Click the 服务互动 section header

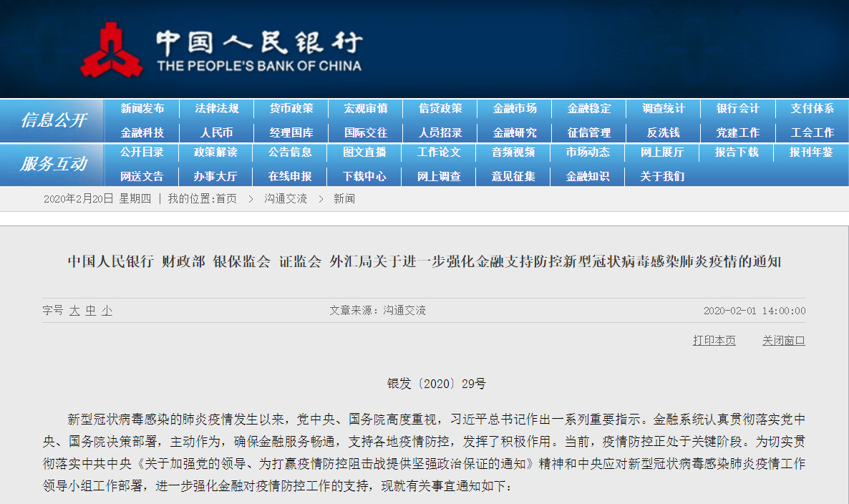pos(53,164)
